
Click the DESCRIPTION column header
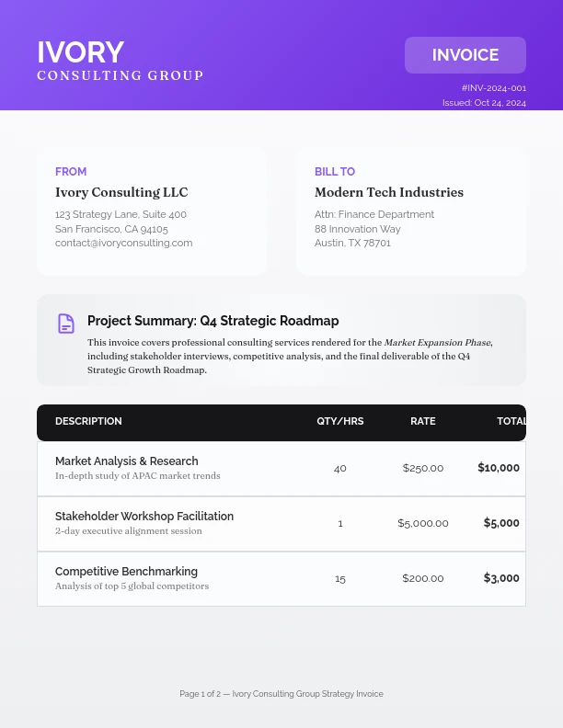(x=88, y=422)
